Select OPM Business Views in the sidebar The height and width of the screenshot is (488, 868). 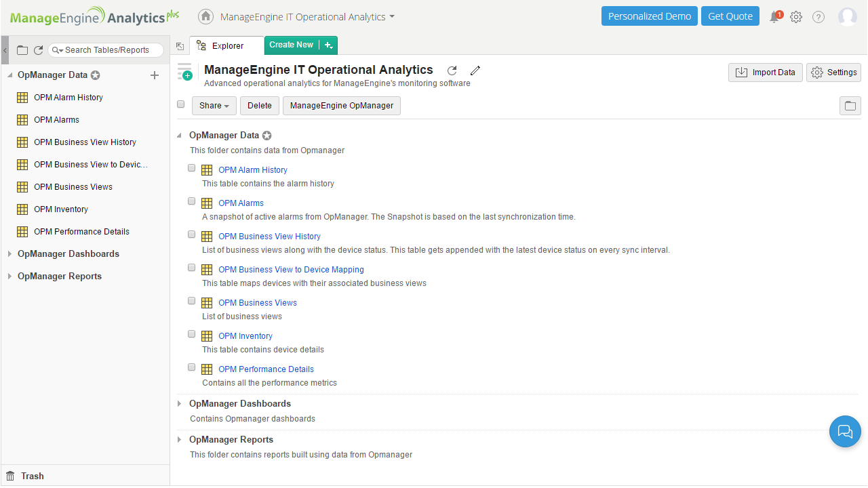(73, 187)
